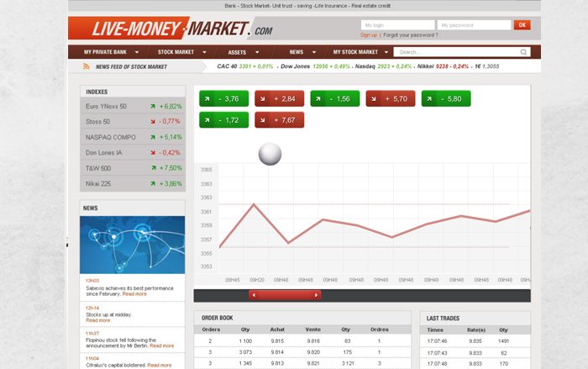The height and width of the screenshot is (369, 588).
Task: Click the red chart timeline slider handle
Action: (285, 295)
